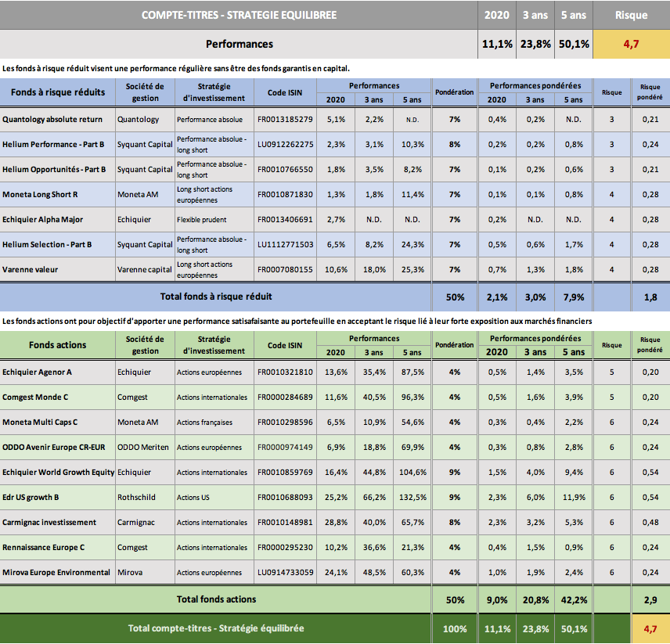Select the Carmignac investissement fund name
This screenshot has width=670, height=644.
pos(49,523)
